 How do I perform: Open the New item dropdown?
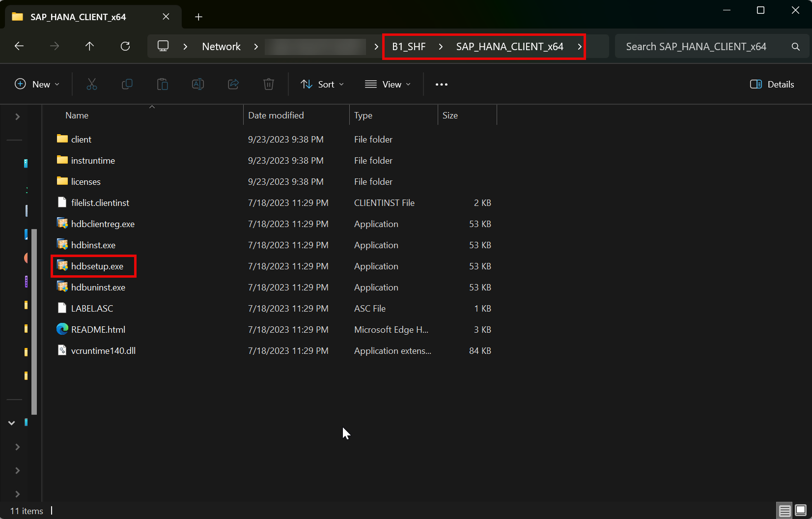tap(37, 85)
